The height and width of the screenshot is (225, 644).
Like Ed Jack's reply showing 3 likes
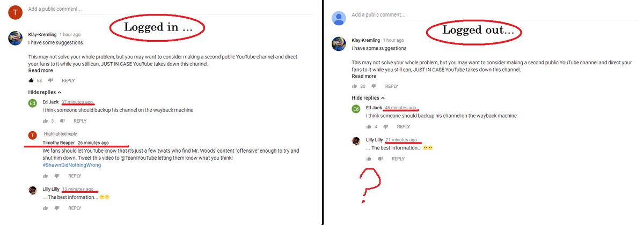pos(46,121)
